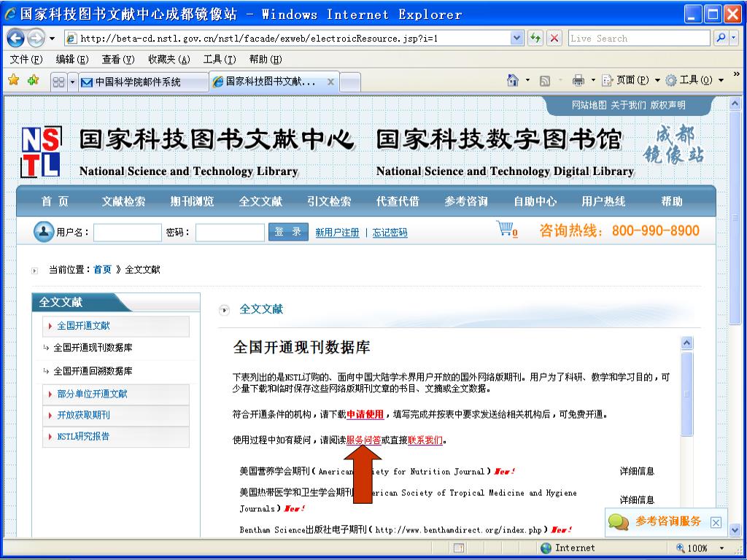Image resolution: width=747 pixels, height=560 pixels.
Task: Expand 全国开通文献 in the sidebar
Action: pyautogui.click(x=116, y=326)
